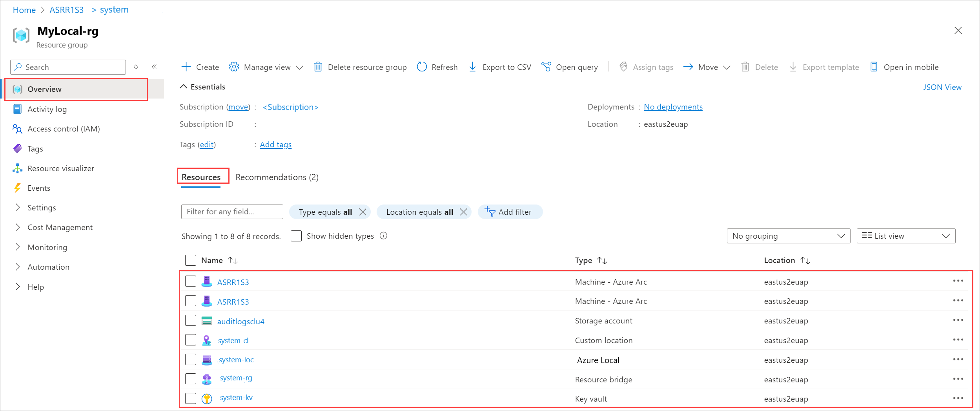Image resolution: width=980 pixels, height=411 pixels.
Task: Open the resource group in mobile
Action: 905,67
